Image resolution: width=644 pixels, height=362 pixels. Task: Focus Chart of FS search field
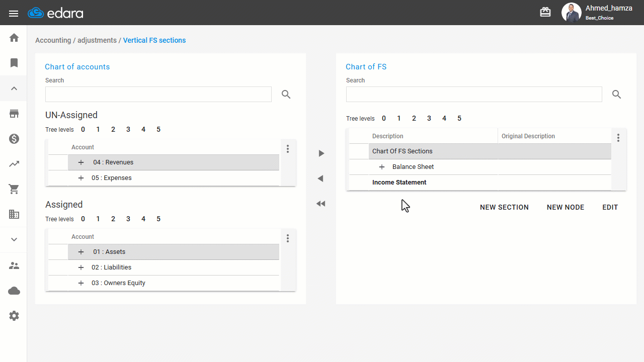[x=474, y=94]
